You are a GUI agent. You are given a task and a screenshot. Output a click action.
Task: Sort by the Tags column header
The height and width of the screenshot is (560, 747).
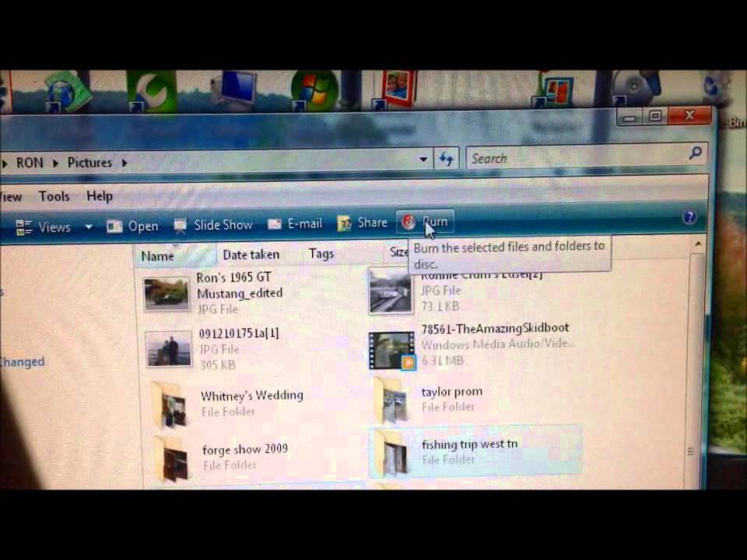click(321, 254)
